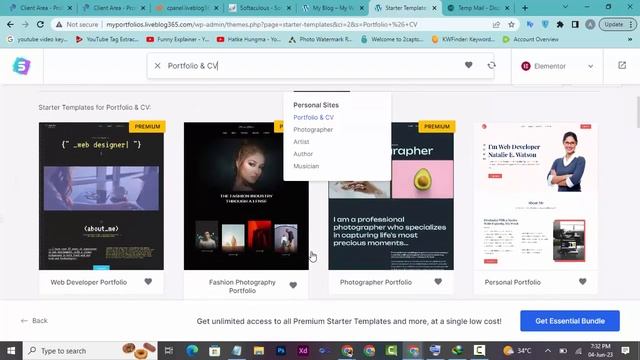Click the 34°C weather widget

pyautogui.click(x=517, y=351)
